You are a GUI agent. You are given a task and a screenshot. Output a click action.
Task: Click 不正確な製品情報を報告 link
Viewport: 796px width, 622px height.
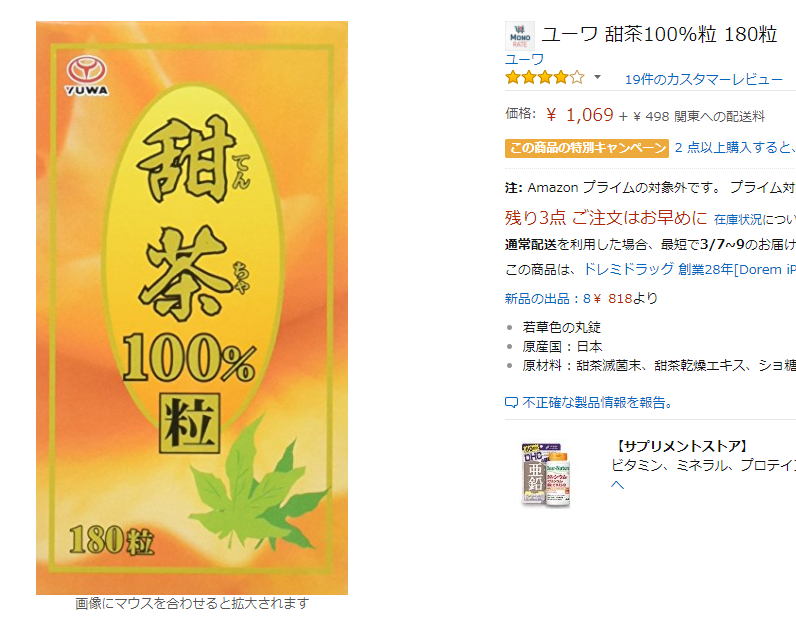(x=598, y=403)
